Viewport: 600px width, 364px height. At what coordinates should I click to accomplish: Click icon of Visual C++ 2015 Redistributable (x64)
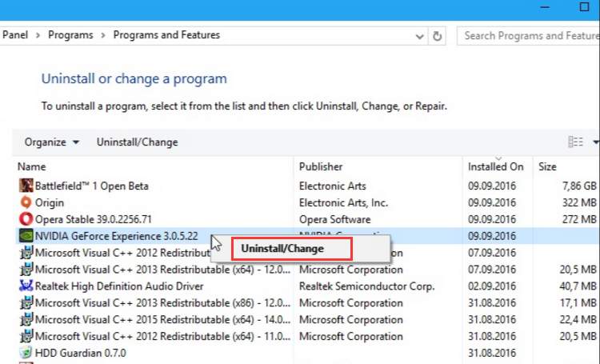pyautogui.click(x=26, y=319)
